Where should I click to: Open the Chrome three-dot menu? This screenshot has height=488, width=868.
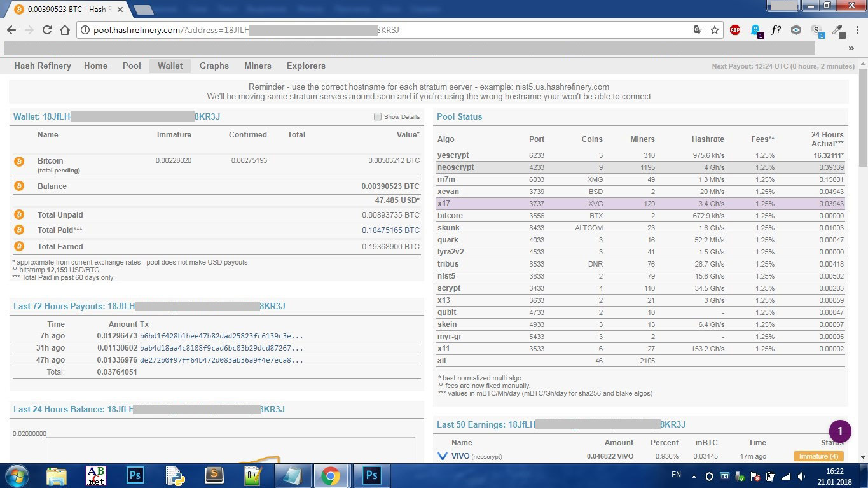[856, 30]
